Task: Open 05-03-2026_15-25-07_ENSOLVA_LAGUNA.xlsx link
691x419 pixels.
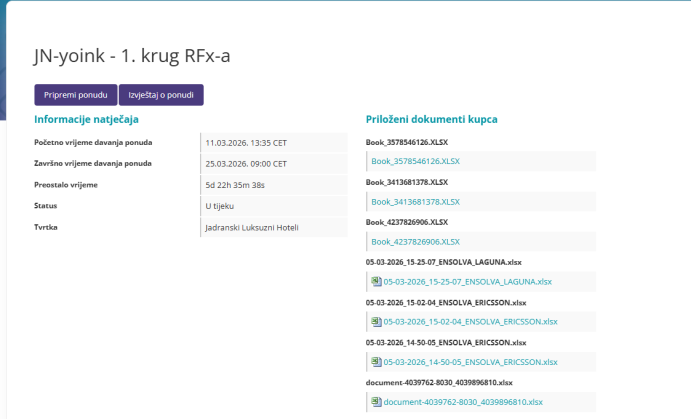Action: click(x=465, y=282)
